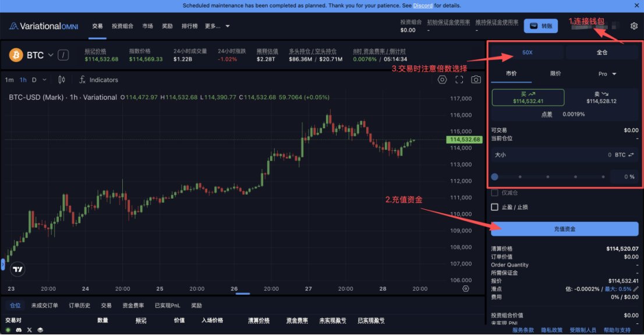This screenshot has width=644, height=335.
Task: Click the green status indicator in the footer
Action: [x=8, y=330]
